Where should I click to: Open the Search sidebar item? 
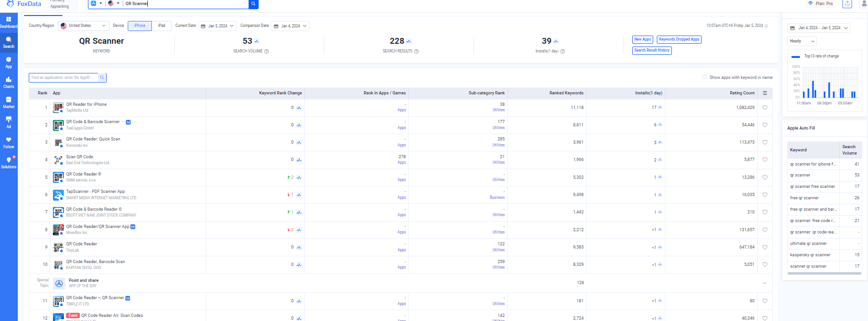pyautogui.click(x=9, y=42)
